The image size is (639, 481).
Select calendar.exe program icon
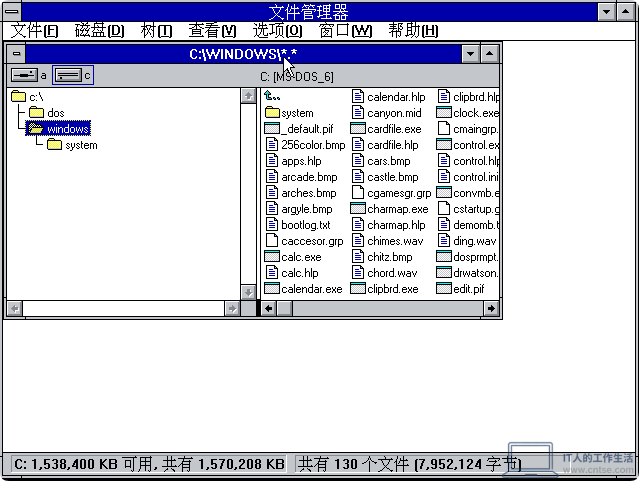(x=272, y=289)
